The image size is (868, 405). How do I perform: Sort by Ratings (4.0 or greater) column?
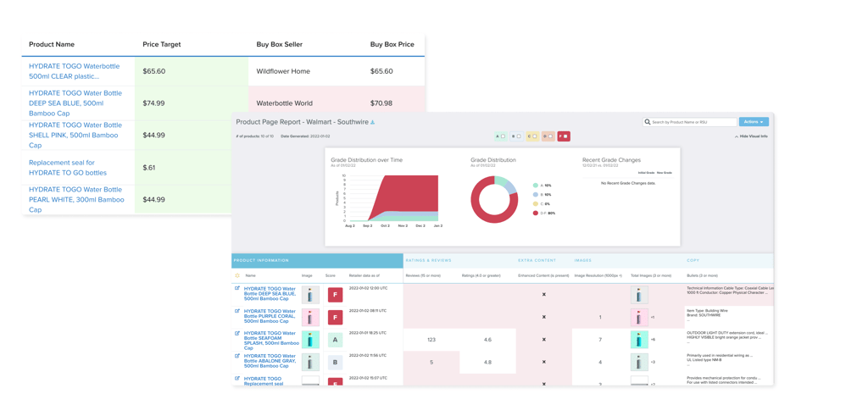(481, 275)
